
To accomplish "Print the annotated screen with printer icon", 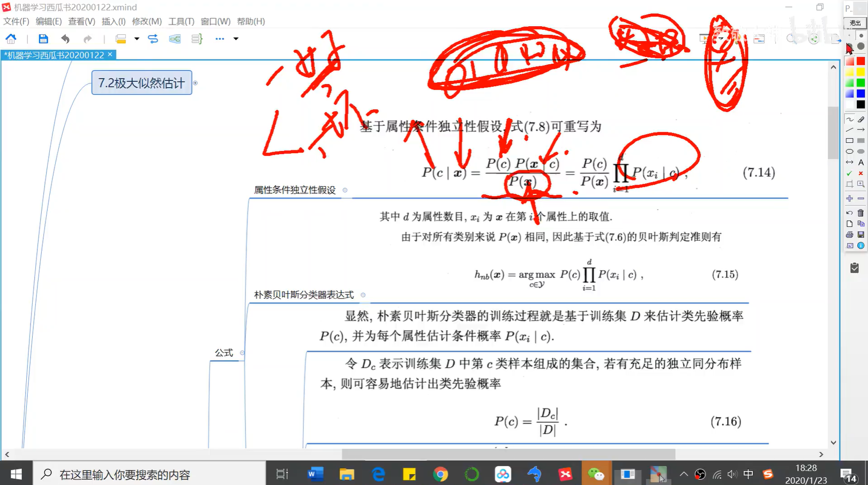I will point(850,234).
